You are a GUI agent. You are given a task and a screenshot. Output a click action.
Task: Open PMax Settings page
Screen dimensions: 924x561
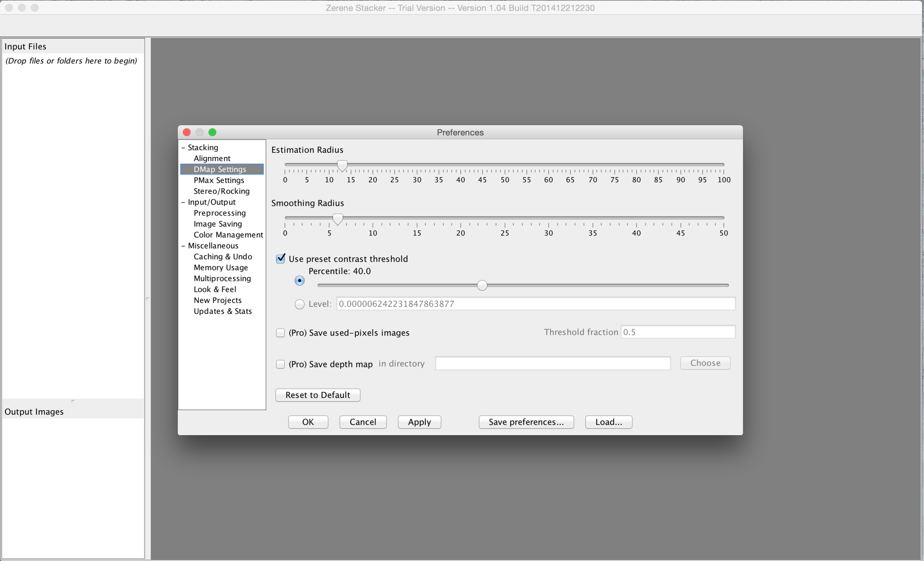[219, 180]
